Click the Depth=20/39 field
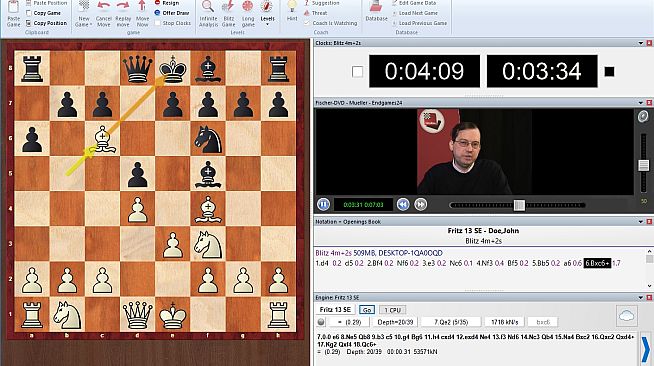 [x=395, y=322]
